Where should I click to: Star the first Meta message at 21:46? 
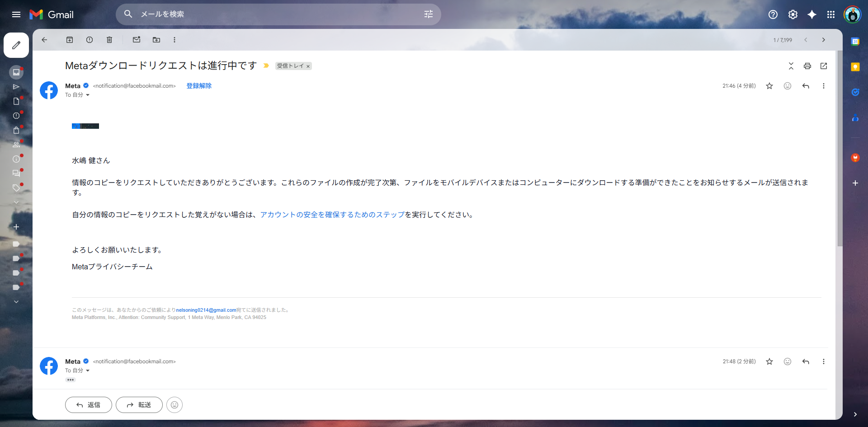pos(769,86)
